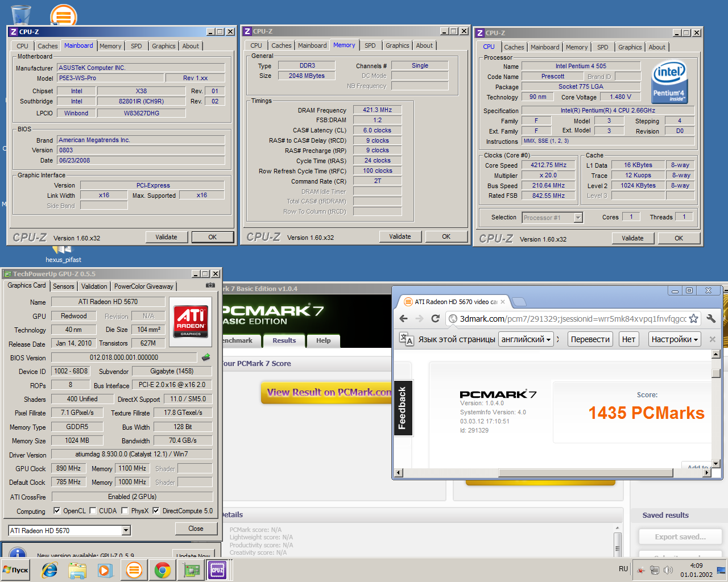This screenshot has width=728, height=582.
Task: Toggle the PhysX checkbox
Action: (x=125, y=510)
